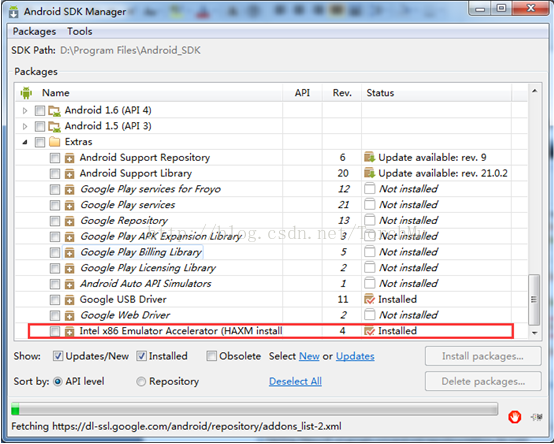This screenshot has height=444, width=554.
Task: Click Google Repository package icon
Action: tap(70, 221)
